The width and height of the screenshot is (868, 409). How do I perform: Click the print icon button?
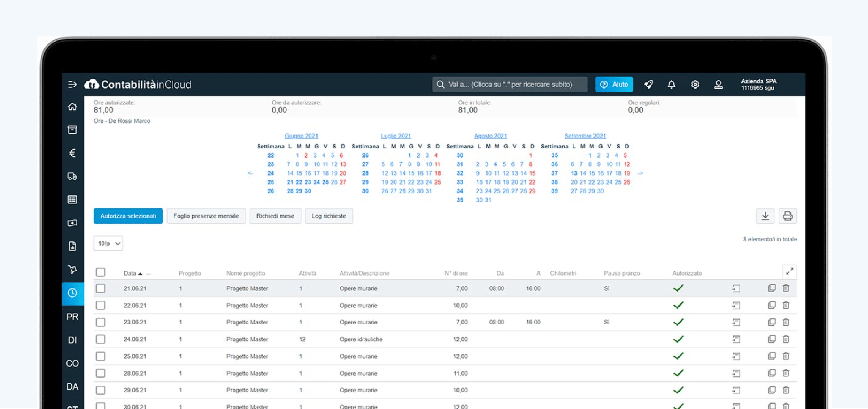click(x=788, y=216)
